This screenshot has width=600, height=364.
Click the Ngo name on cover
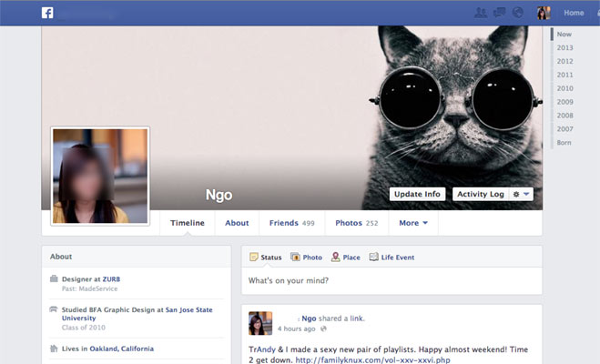(219, 195)
